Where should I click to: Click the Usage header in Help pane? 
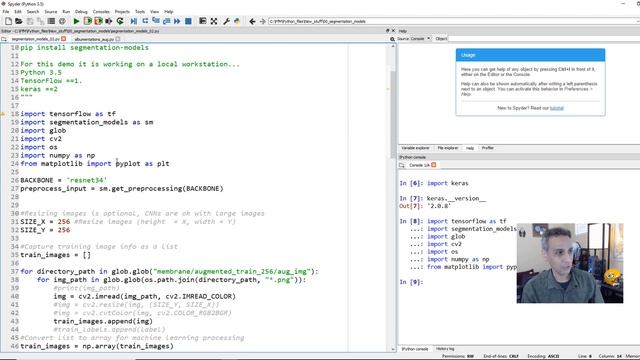click(x=530, y=55)
